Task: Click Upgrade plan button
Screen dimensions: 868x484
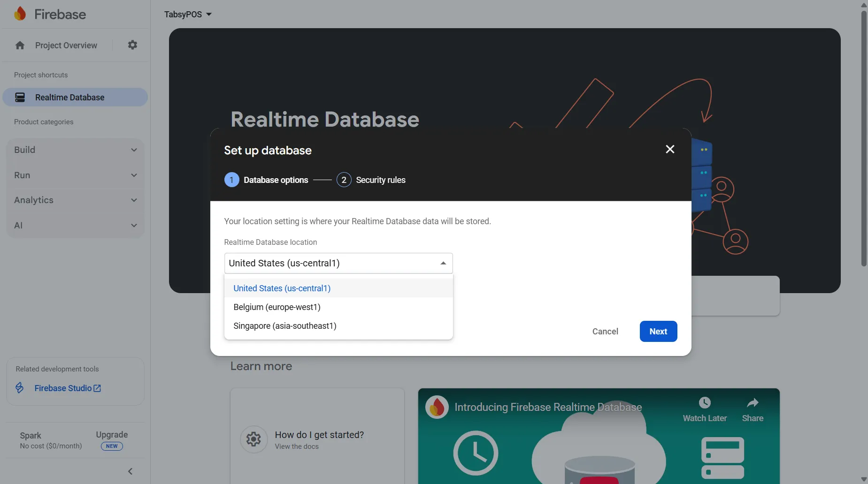Action: 112,435
